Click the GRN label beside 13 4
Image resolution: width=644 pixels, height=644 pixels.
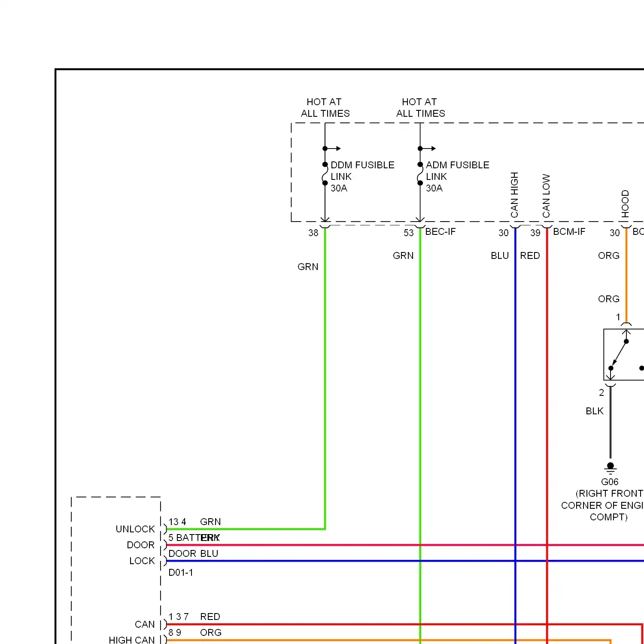tap(210, 522)
